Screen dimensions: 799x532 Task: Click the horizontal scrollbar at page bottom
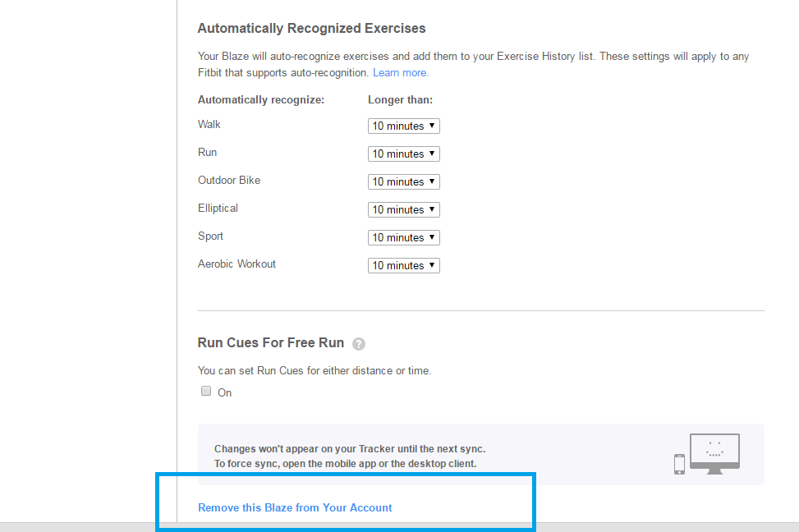pyautogui.click(x=399, y=526)
